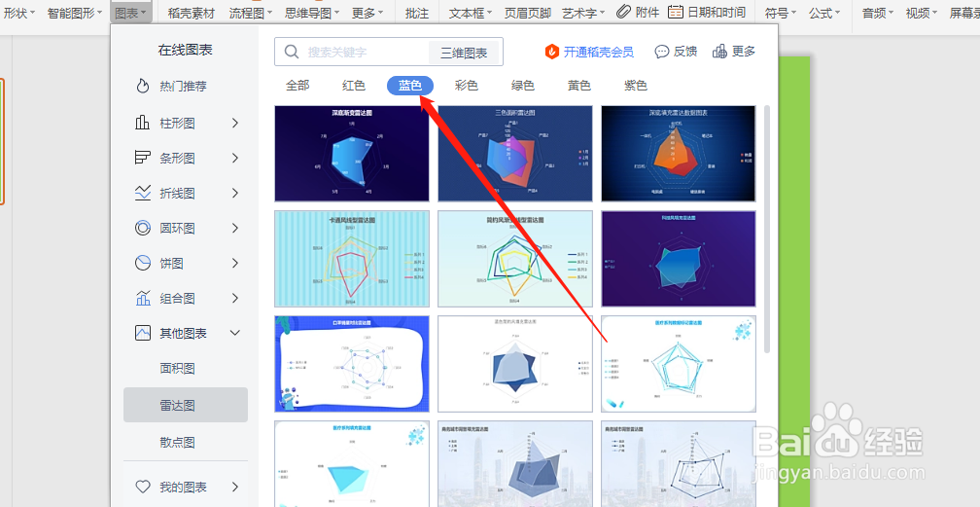Click the 附件 paperclip icon
Screen dimensions: 980x507
tap(623, 12)
